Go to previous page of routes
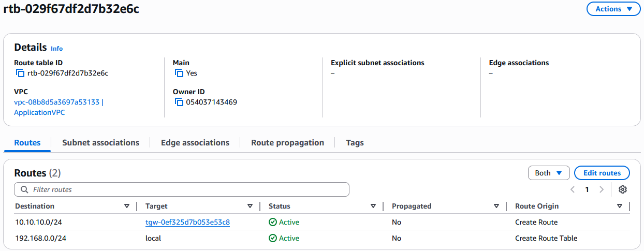Screen dimensions: 644x251 click(573, 189)
